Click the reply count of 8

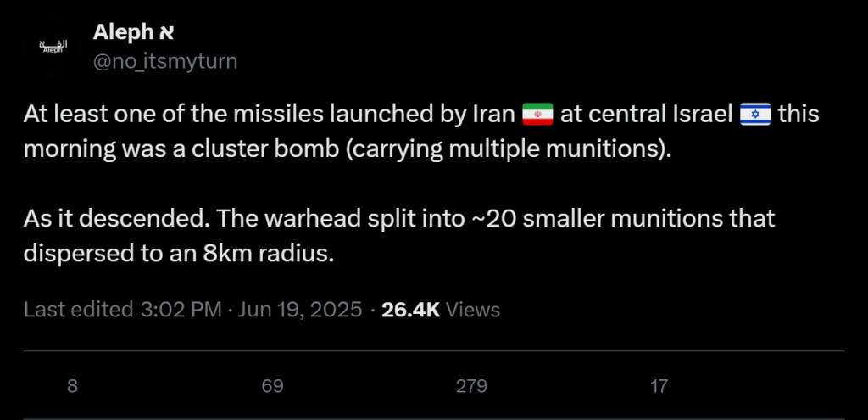click(x=72, y=387)
